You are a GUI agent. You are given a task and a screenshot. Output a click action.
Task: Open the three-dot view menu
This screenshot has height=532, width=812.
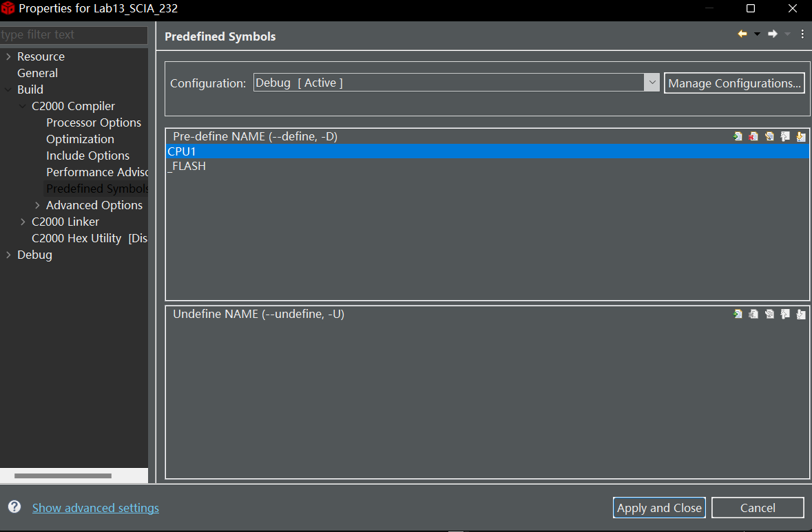pos(802,34)
